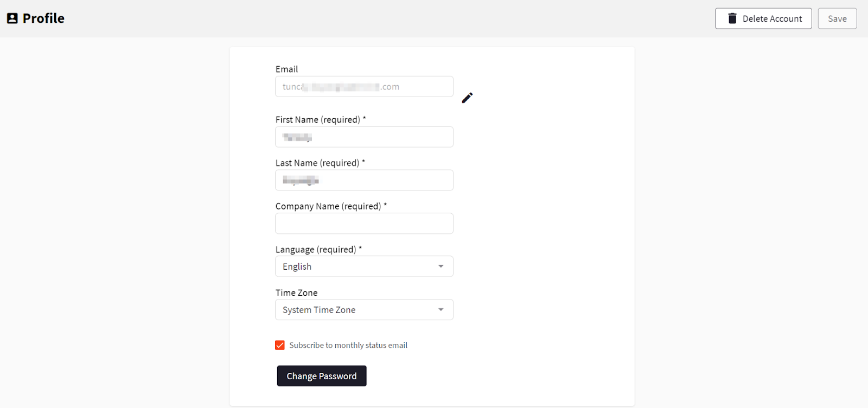Click the pencil edit icon beside Email

click(467, 98)
